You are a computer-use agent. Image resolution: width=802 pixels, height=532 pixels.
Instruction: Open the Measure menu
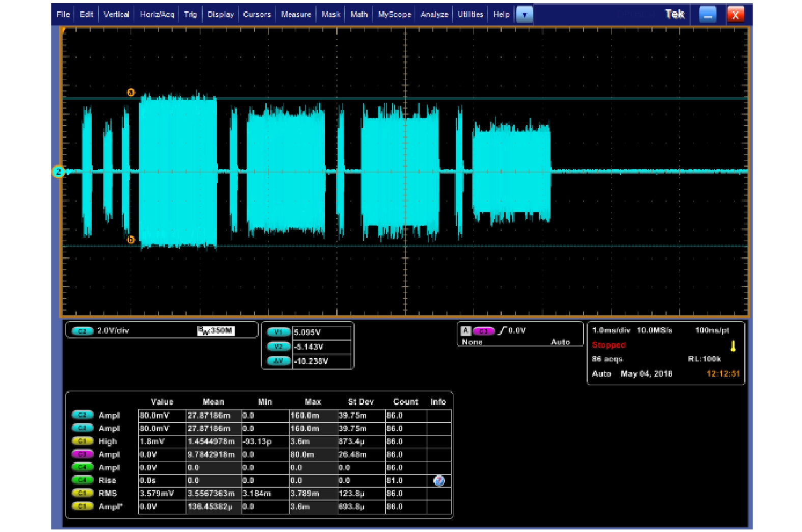pyautogui.click(x=296, y=15)
